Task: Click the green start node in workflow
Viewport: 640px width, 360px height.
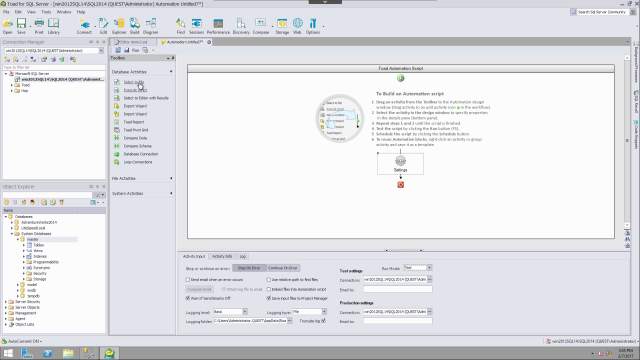Action: pyautogui.click(x=400, y=78)
